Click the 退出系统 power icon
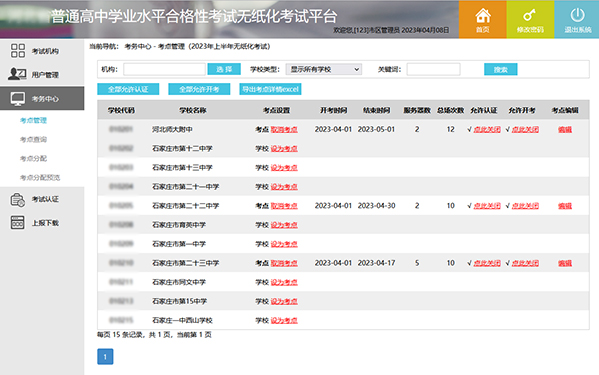The width and height of the screenshot is (599, 375). tap(577, 15)
